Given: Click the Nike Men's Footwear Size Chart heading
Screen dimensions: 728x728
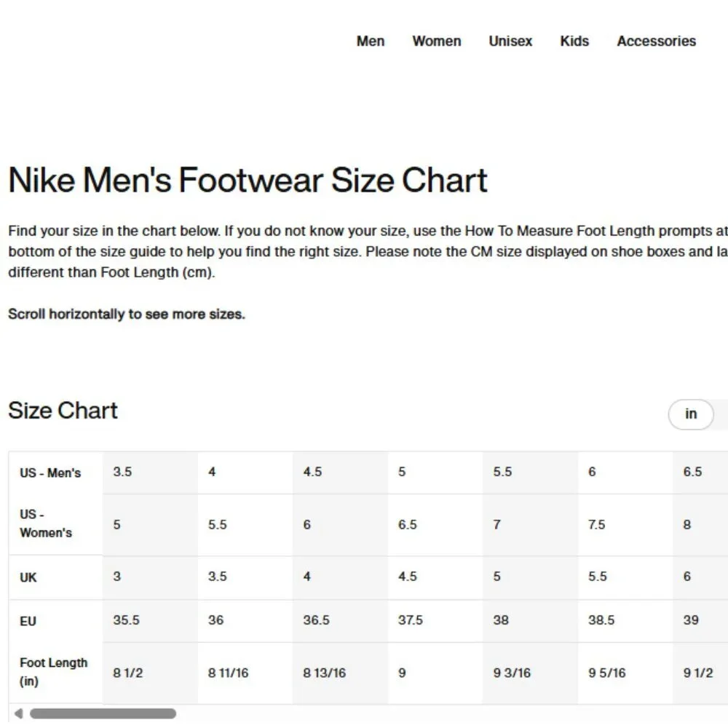Looking at the screenshot, I should (248, 180).
